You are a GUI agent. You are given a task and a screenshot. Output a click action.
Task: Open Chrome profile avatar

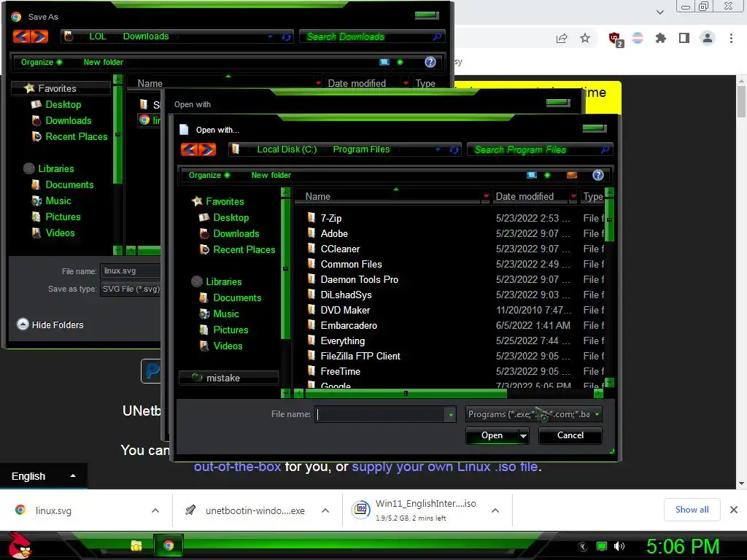coord(708,38)
